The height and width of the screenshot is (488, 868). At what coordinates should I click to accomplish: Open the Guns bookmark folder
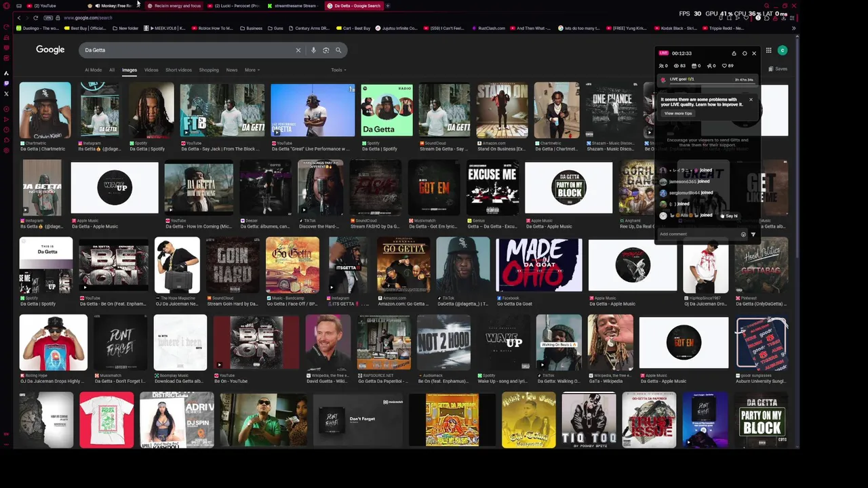pos(275,28)
